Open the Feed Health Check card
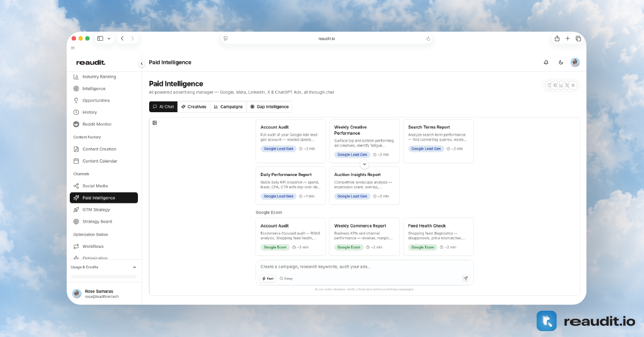The height and width of the screenshot is (337, 644). [438, 237]
